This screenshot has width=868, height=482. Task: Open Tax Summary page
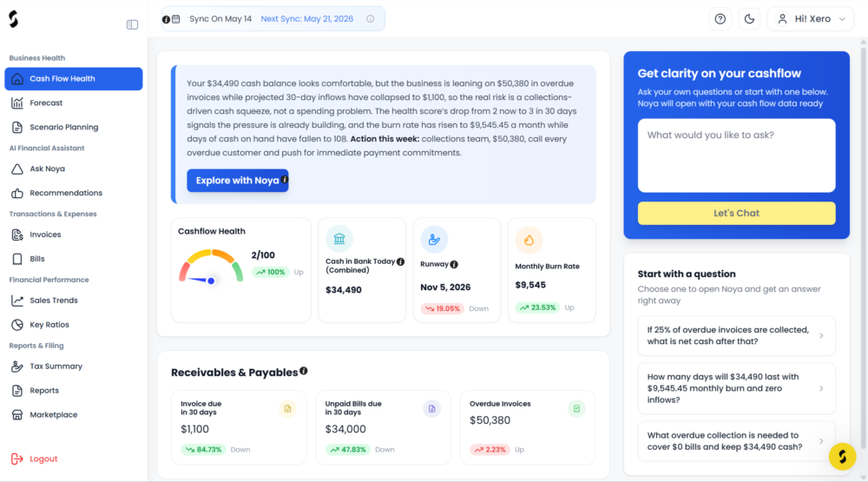pos(74,366)
